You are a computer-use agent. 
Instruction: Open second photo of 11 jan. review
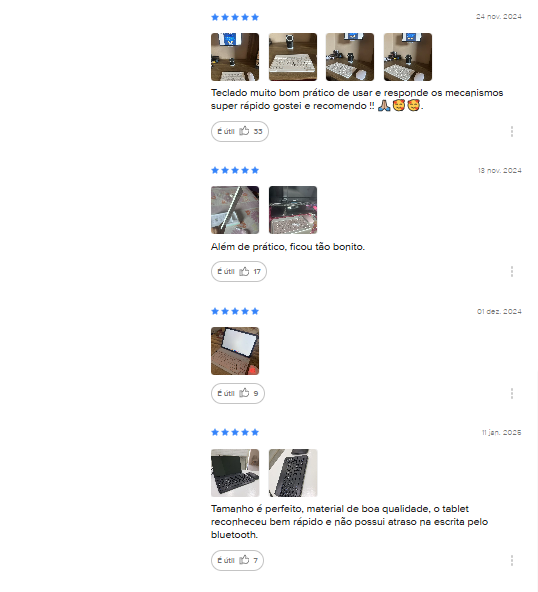point(293,473)
